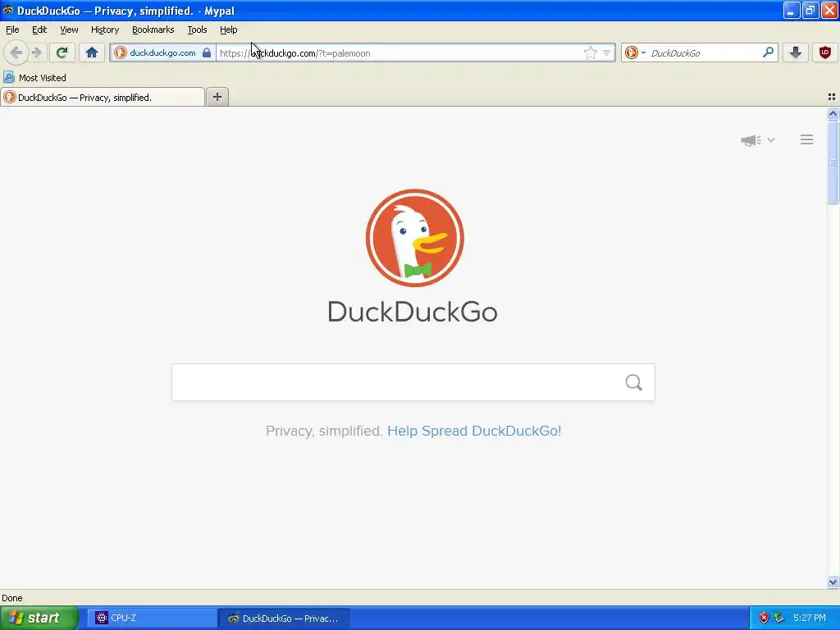This screenshot has height=630, width=840.
Task: Open the URL history dropdown arrow
Action: (606, 53)
